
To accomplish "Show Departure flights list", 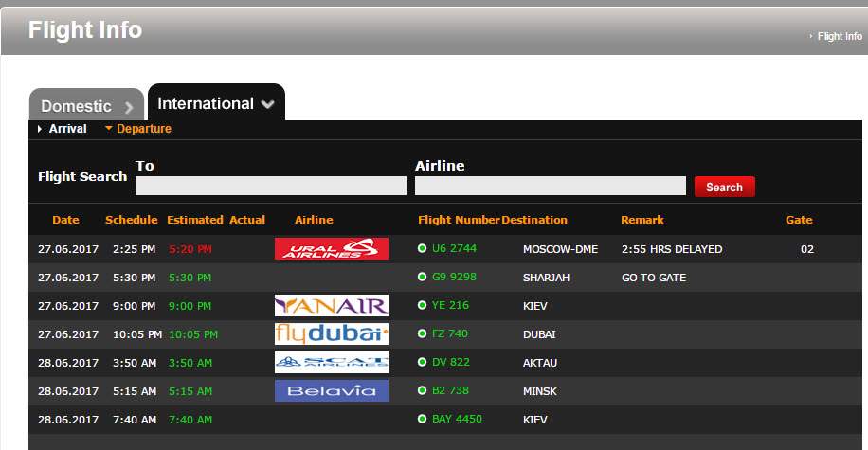I will coord(143,129).
